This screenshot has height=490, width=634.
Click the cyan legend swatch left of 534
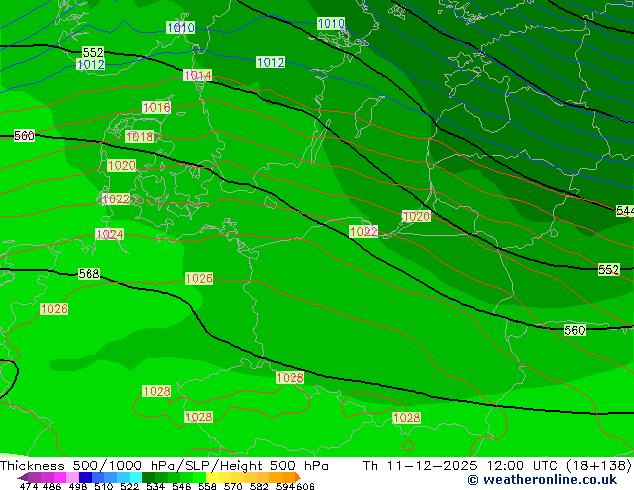[x=136, y=477]
